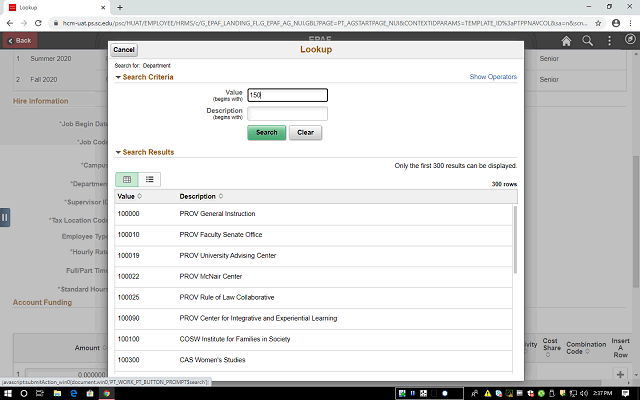Image resolution: width=640 pixels, height=400 pixels.
Task: Collapse the Search Results section
Action: click(118, 152)
